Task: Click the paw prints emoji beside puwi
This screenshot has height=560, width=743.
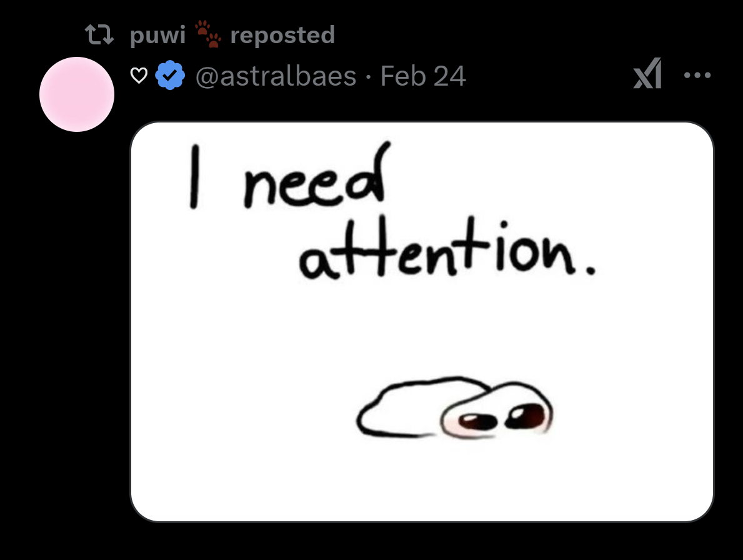Action: [x=208, y=34]
